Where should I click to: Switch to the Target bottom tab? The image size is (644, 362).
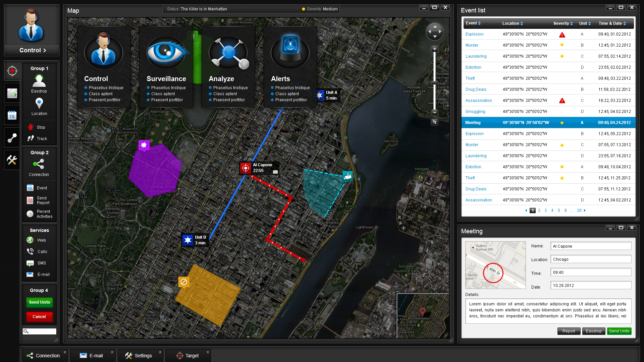[x=188, y=356]
